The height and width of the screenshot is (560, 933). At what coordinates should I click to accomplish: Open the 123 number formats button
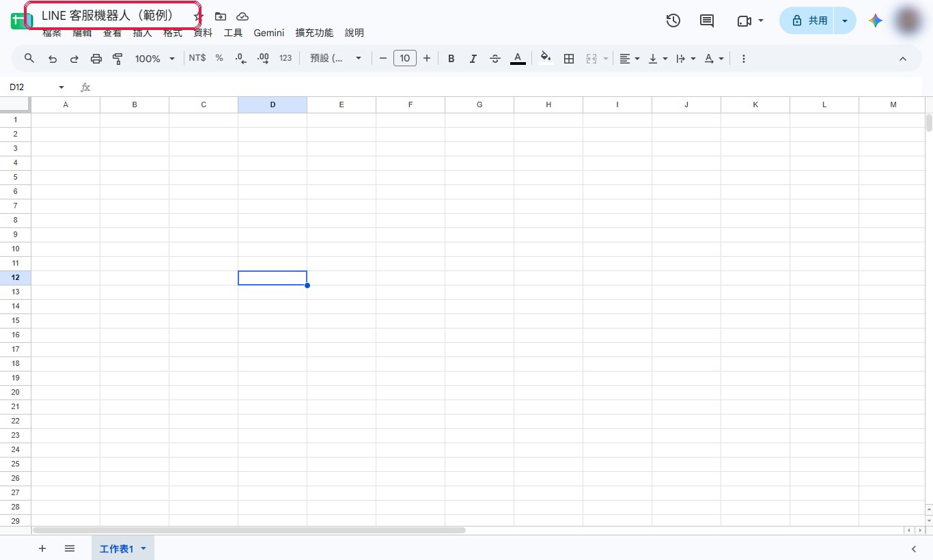pyautogui.click(x=286, y=58)
